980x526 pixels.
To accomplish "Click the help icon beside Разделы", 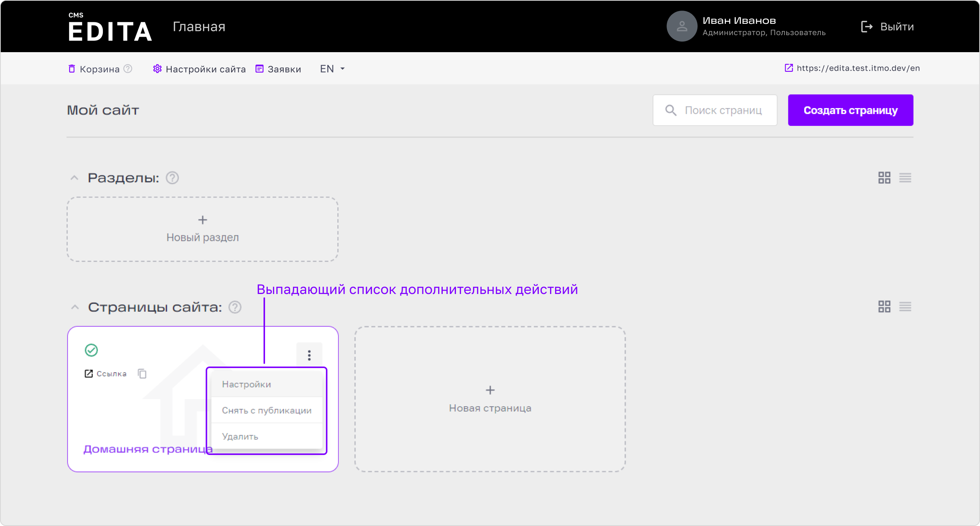I will pyautogui.click(x=172, y=178).
